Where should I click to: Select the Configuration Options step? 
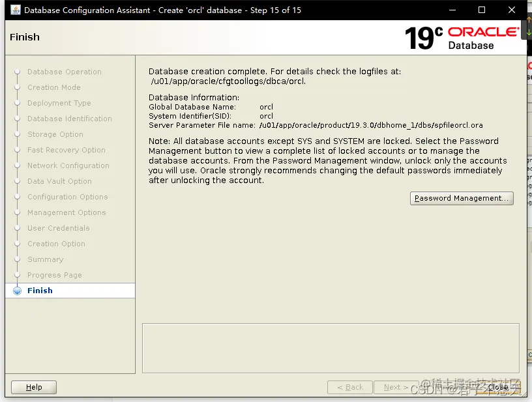pos(68,197)
